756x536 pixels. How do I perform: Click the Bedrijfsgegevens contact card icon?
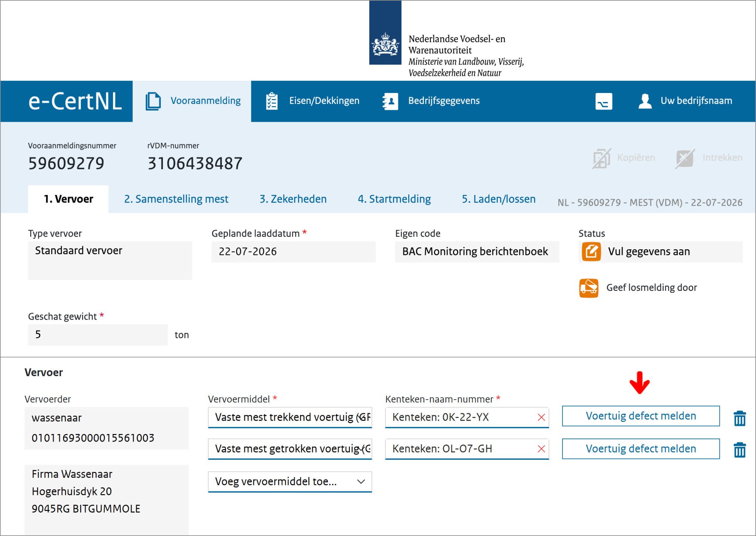[390, 101]
